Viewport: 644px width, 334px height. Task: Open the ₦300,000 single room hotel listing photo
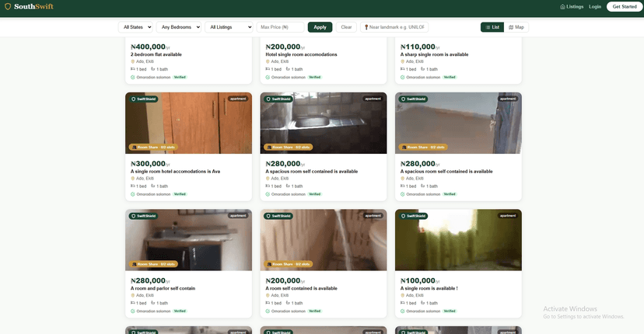188,123
